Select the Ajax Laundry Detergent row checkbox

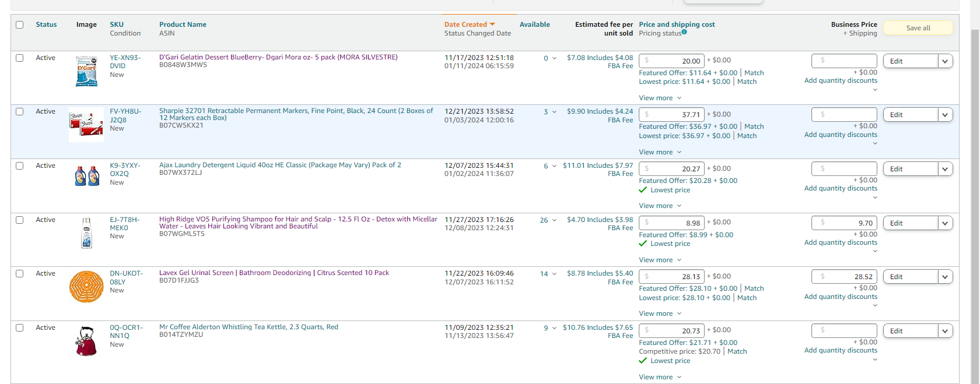(20, 166)
